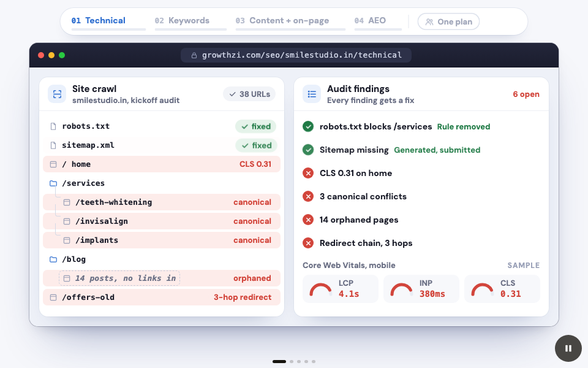Click the page icon beside 14 posts

67,278
